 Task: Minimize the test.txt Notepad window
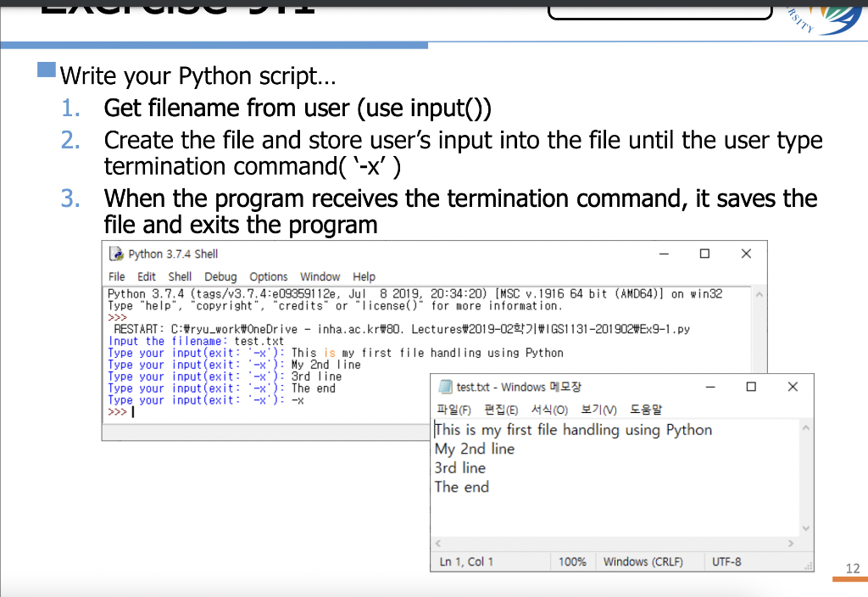[710, 387]
